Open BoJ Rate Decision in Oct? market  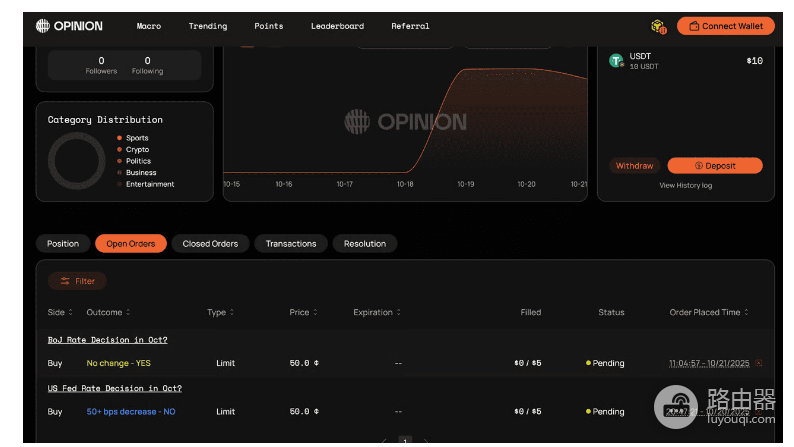point(107,340)
